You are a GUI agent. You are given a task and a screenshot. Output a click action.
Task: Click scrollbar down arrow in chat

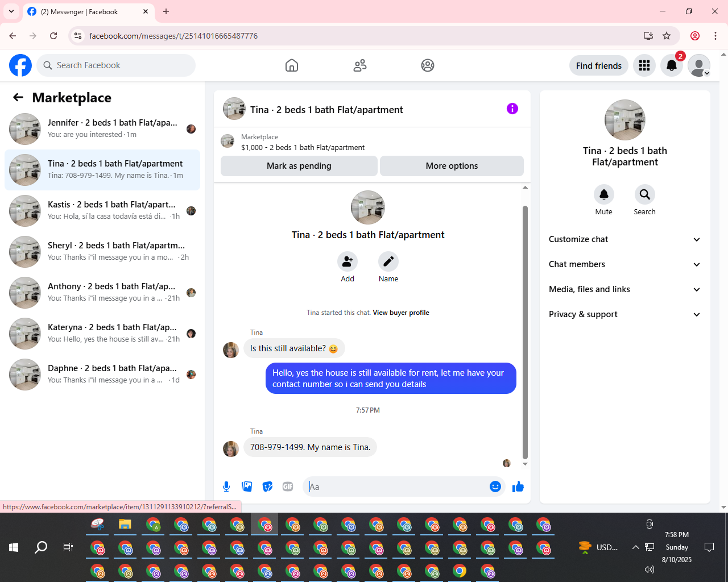[525, 464]
